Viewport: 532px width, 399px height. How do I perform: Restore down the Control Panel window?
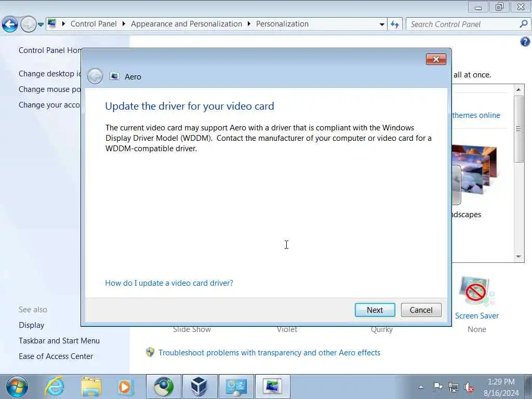tap(499, 7)
